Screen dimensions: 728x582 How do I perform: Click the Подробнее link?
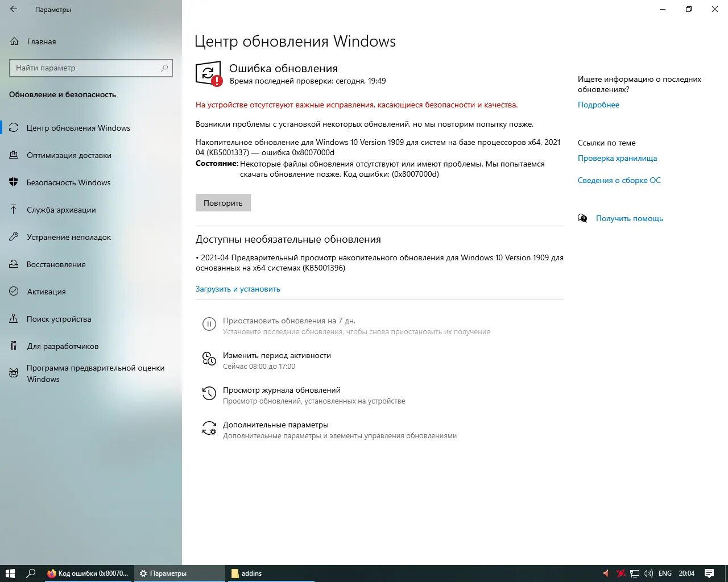point(598,105)
